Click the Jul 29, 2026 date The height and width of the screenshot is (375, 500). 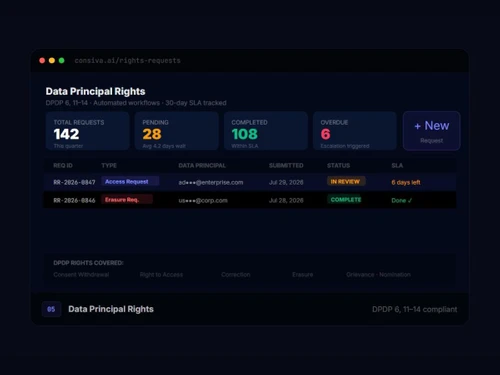(x=286, y=182)
